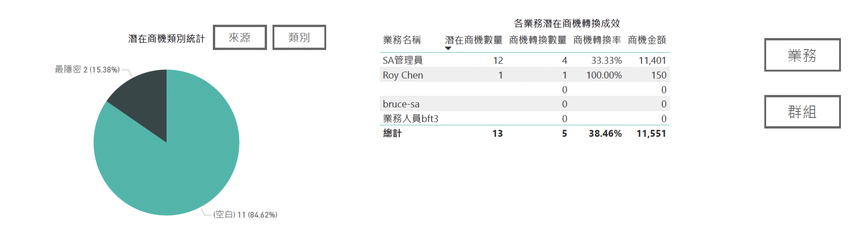Select the SA管理員 table row
Viewport: 868px width, 247px height.
click(x=524, y=60)
